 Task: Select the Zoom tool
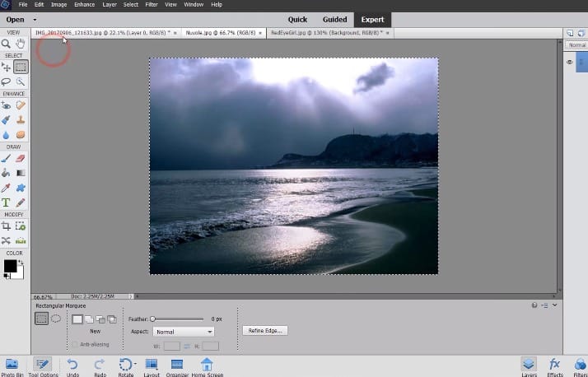click(x=6, y=44)
